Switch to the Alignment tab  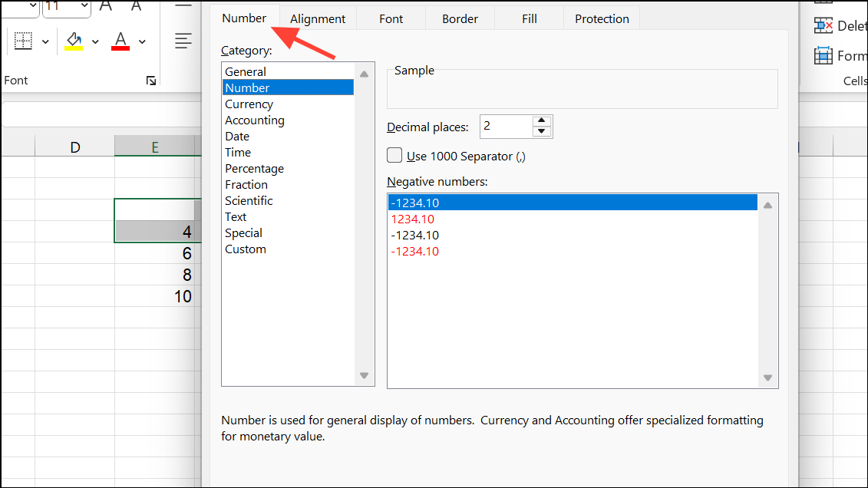[317, 18]
